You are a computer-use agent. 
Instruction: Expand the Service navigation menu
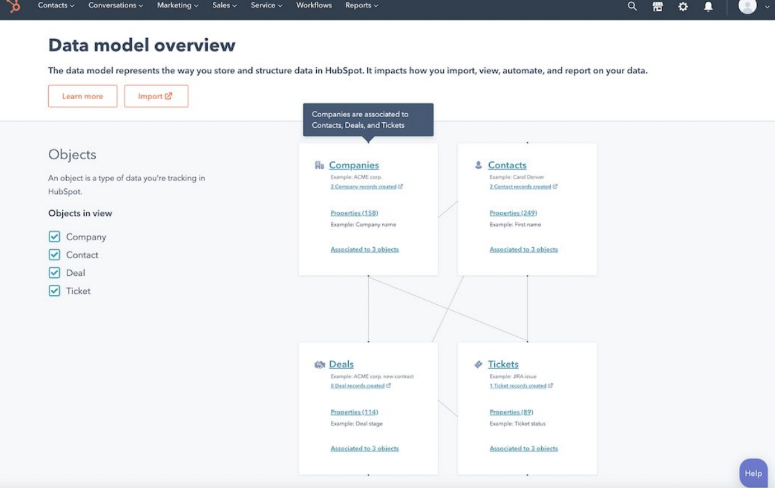[266, 5]
